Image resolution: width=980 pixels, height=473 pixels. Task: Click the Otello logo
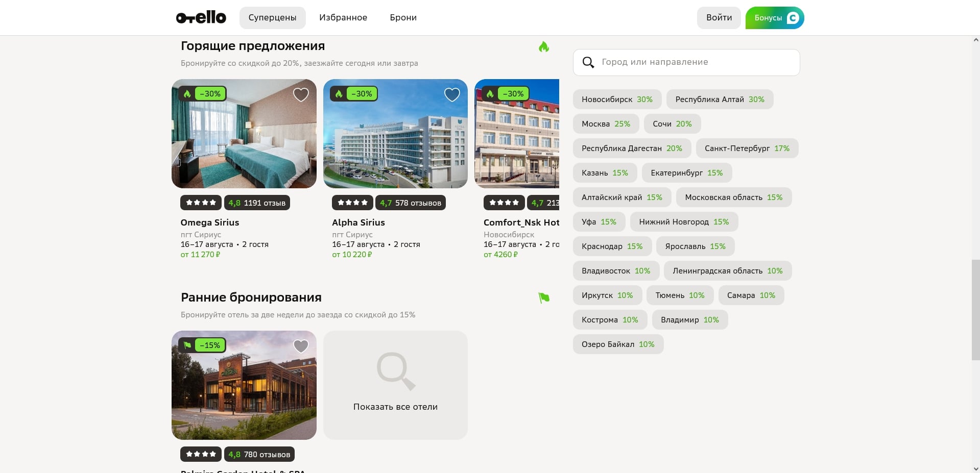[201, 17]
